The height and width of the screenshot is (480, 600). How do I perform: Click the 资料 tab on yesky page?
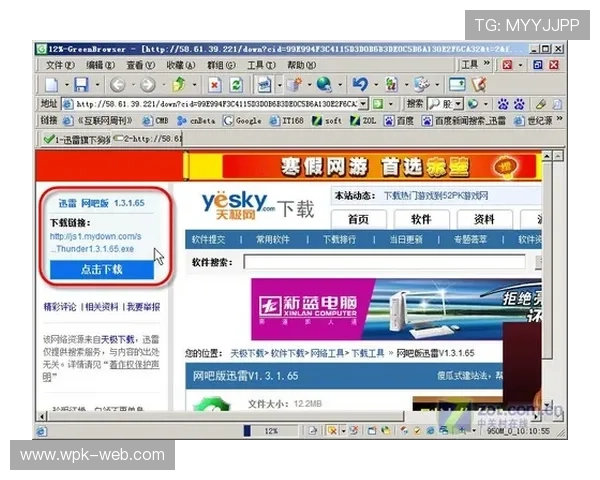point(484,219)
